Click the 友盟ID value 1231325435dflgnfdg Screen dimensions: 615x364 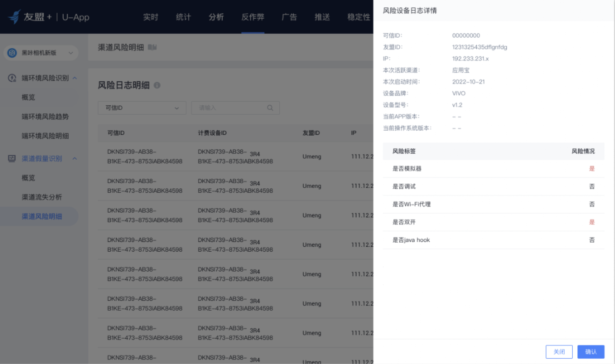(x=480, y=47)
